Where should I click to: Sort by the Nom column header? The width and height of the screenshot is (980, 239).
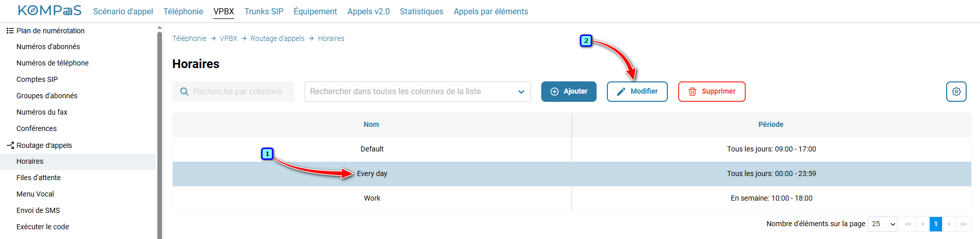tap(372, 124)
